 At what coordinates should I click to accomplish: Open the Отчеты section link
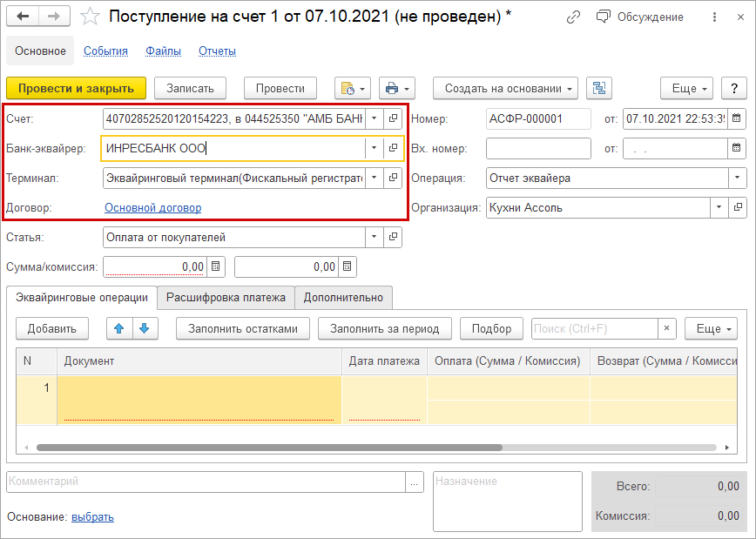coord(218,51)
